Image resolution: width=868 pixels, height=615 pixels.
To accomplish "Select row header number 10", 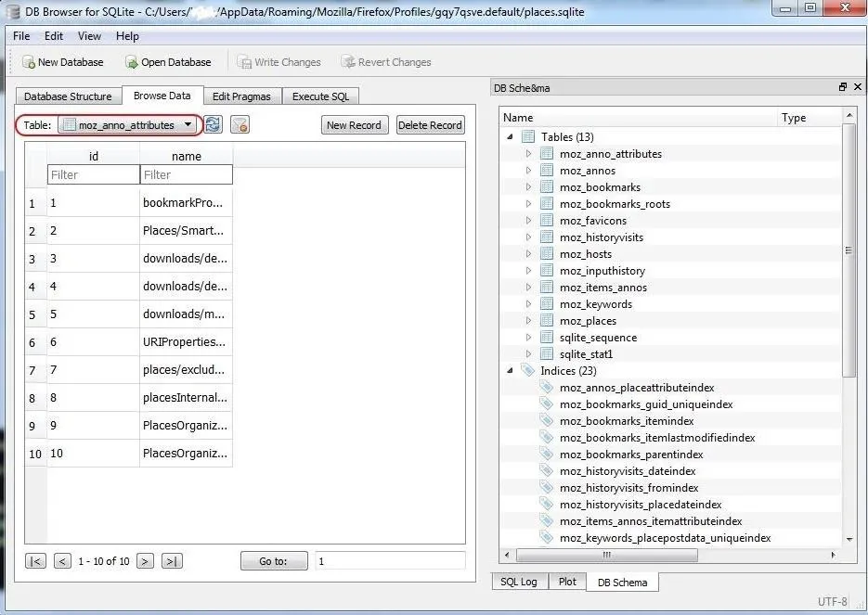I will tap(35, 454).
